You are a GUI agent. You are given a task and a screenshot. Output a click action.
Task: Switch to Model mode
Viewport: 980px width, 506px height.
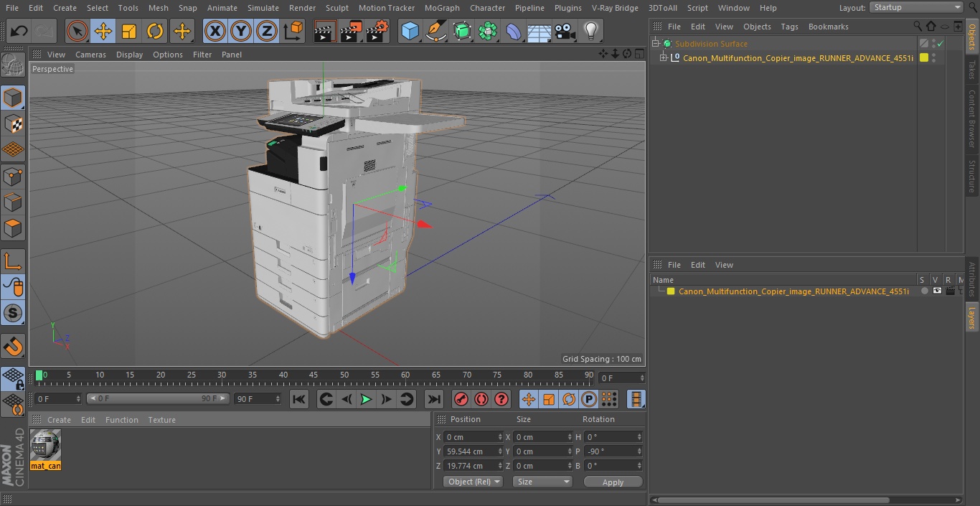[x=13, y=98]
